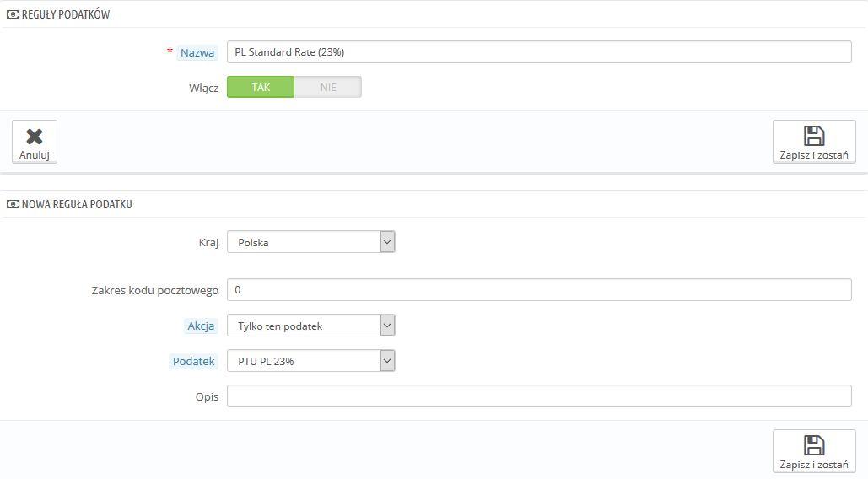Click the Opis label

[x=207, y=396]
